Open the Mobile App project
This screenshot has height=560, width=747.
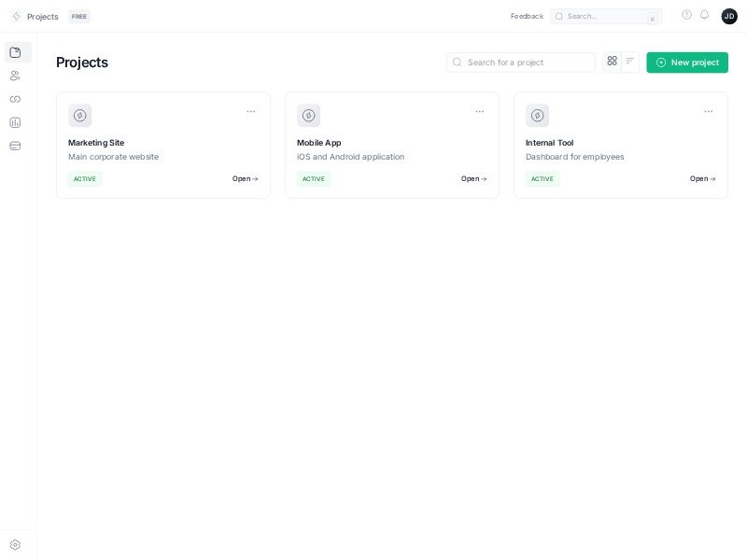[472, 178]
